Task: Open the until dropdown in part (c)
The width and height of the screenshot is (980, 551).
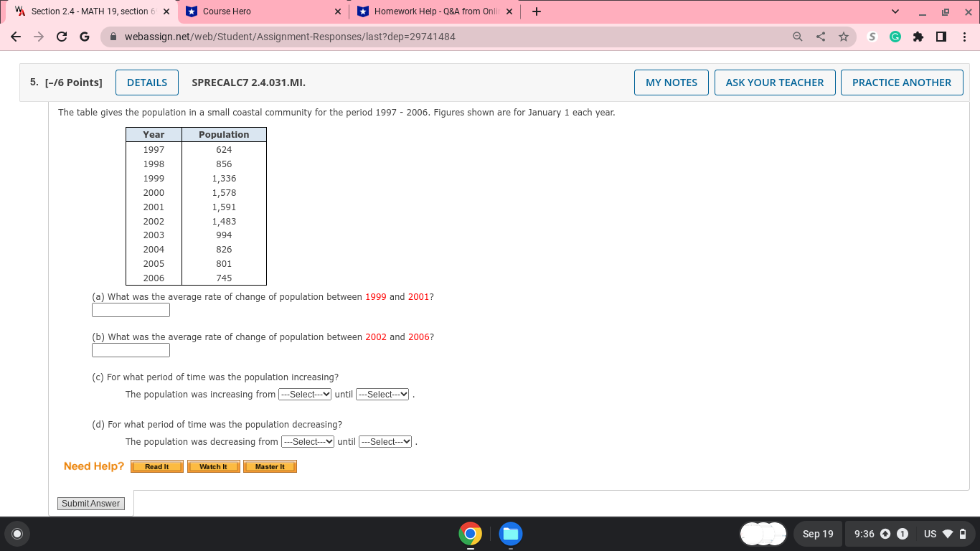Action: coord(382,394)
